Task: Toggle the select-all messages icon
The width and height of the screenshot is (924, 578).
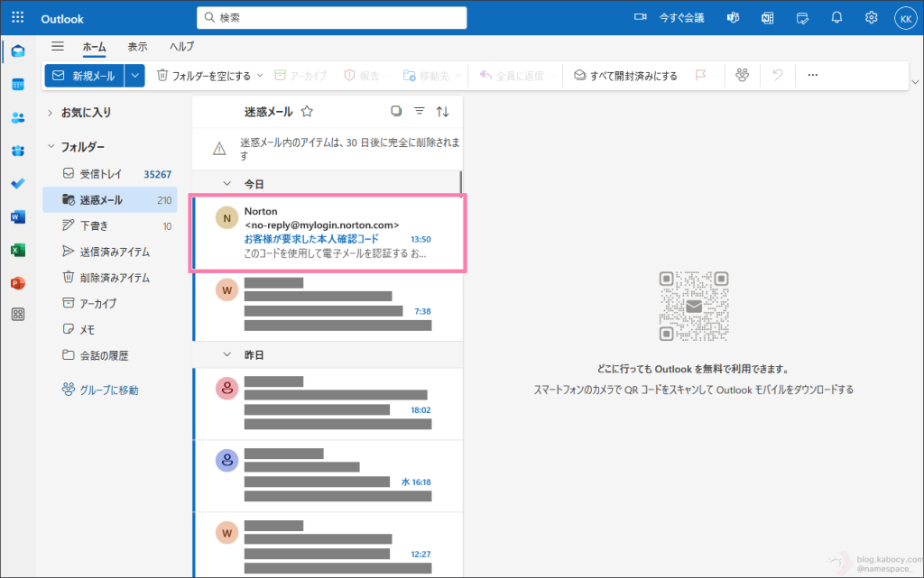Action: [395, 112]
